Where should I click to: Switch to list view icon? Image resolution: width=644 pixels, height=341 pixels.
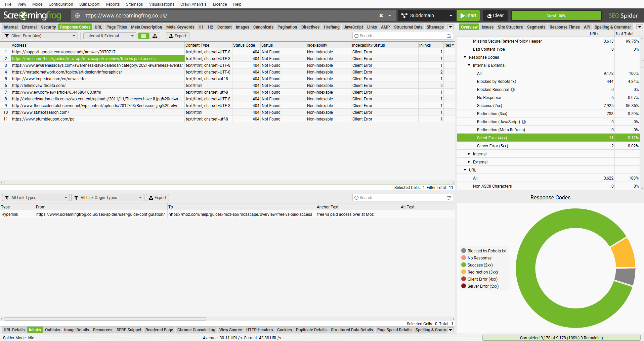click(x=143, y=36)
